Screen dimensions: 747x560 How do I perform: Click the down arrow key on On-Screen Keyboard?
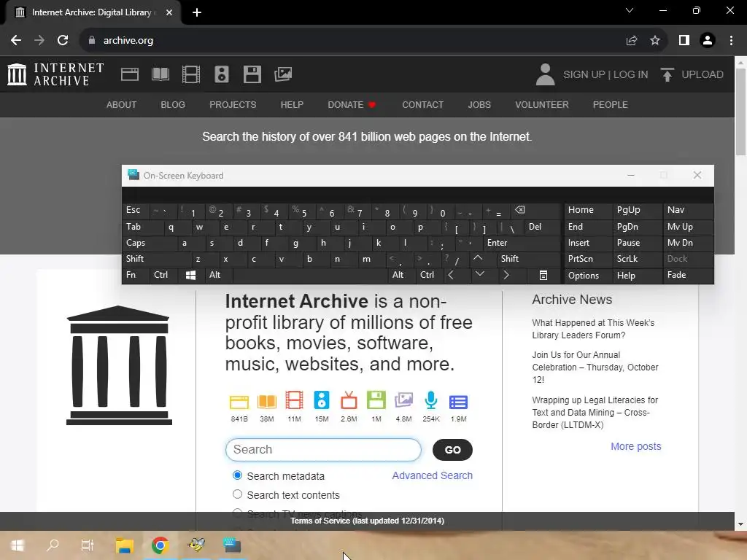[480, 275]
